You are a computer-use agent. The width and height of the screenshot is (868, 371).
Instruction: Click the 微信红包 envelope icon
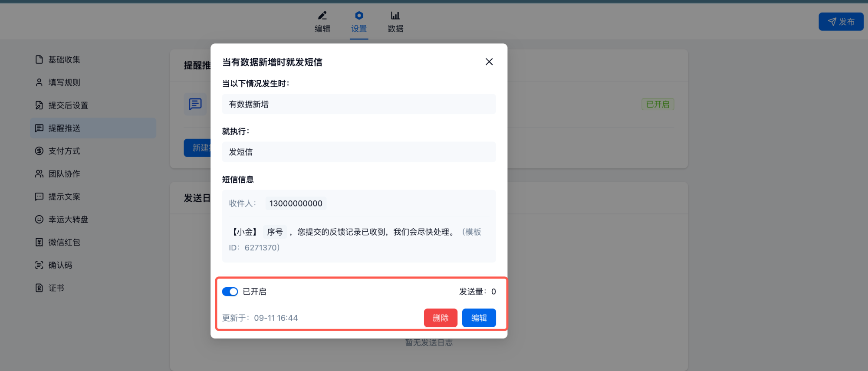point(39,242)
